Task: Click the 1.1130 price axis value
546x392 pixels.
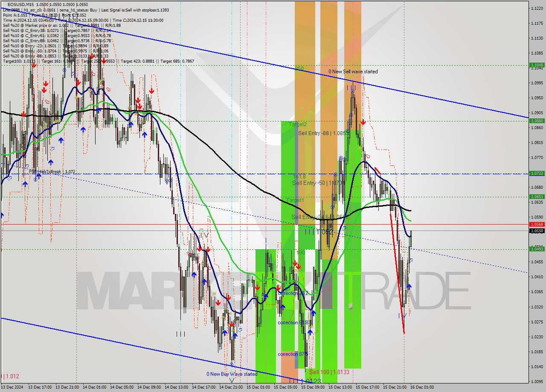Action: tap(537, 38)
